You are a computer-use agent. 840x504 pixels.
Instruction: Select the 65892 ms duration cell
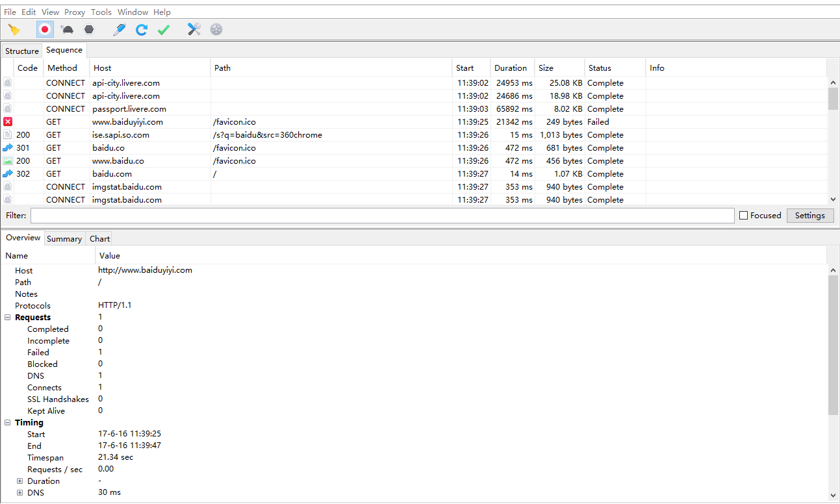pos(513,108)
